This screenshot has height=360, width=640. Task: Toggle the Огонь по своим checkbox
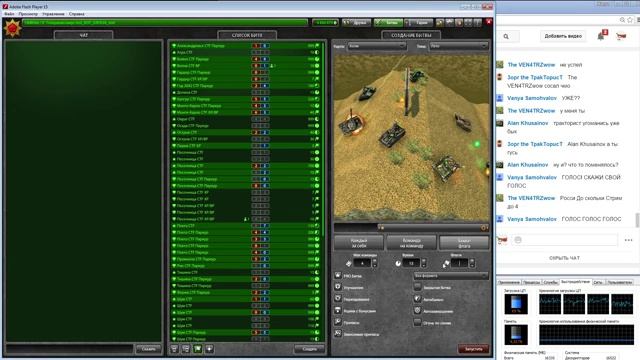pos(417,322)
